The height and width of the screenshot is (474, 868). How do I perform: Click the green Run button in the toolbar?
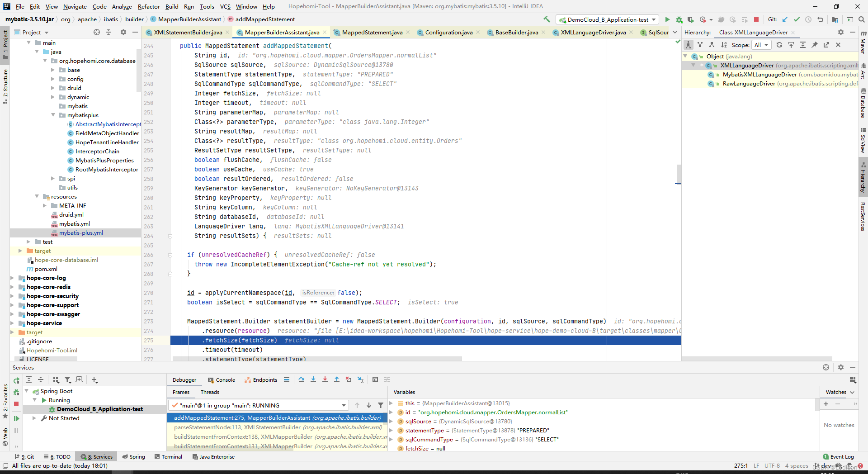tap(667, 19)
